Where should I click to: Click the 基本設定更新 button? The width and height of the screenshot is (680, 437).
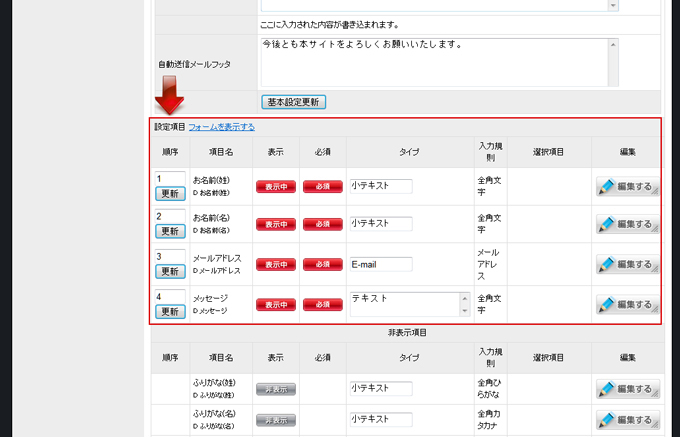(x=294, y=102)
